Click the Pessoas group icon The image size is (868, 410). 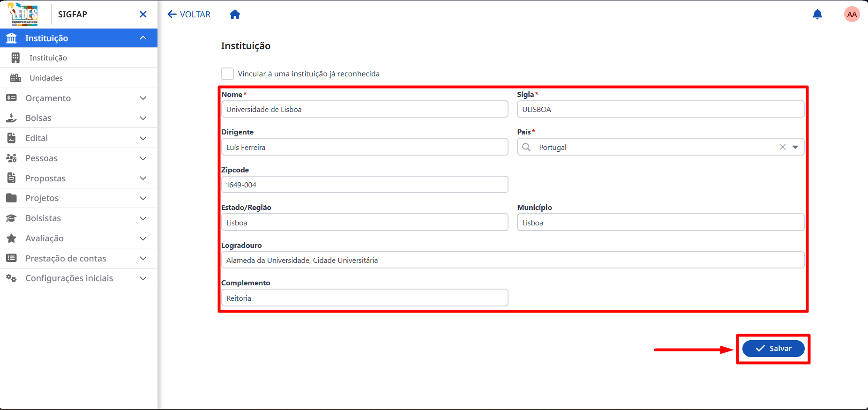click(12, 158)
